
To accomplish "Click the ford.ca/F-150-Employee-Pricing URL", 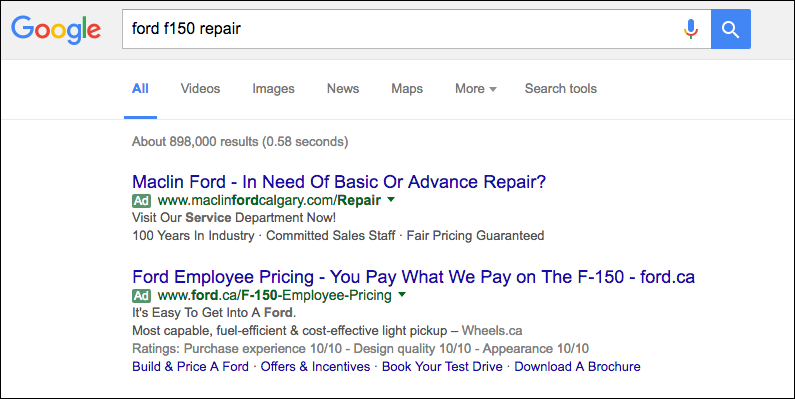I will (275, 296).
